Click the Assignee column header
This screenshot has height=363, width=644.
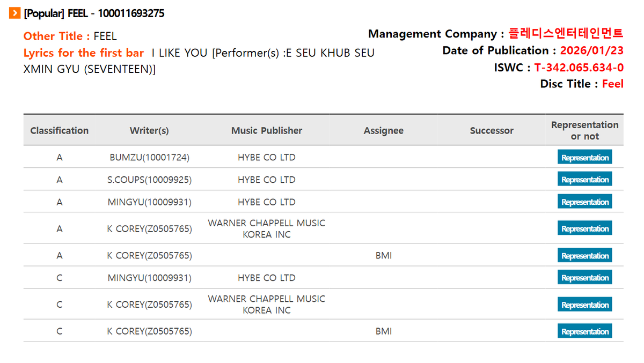384,130
